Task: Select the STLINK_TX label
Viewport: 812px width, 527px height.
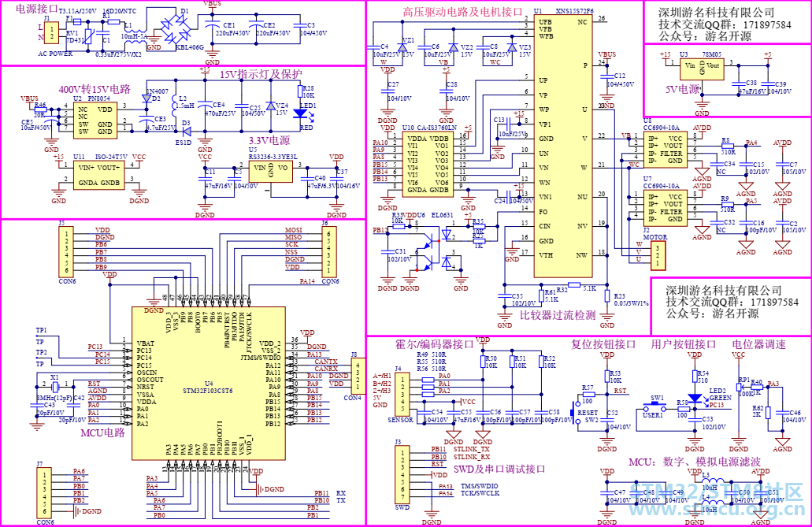Action: tap(471, 449)
